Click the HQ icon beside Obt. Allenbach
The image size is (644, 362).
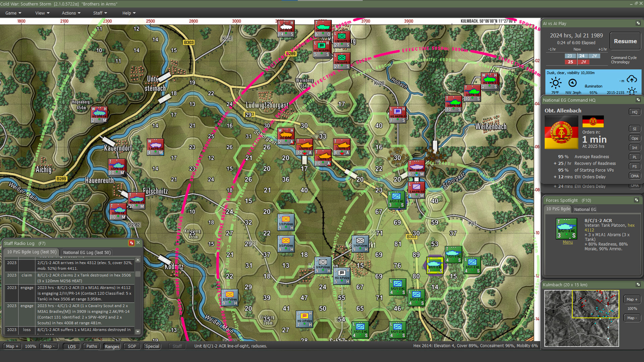(x=635, y=112)
